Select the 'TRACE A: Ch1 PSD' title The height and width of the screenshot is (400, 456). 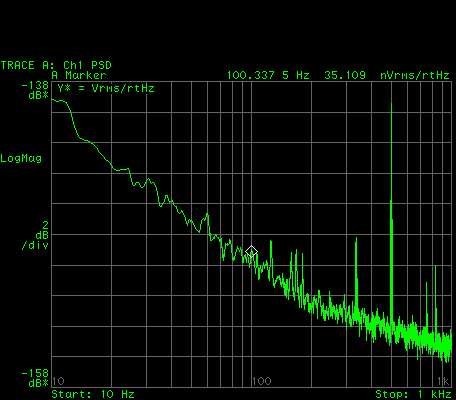click(x=56, y=65)
